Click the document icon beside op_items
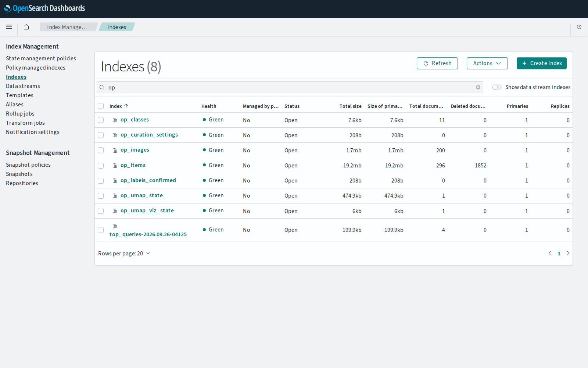This screenshot has width=588, height=368. coord(115,166)
